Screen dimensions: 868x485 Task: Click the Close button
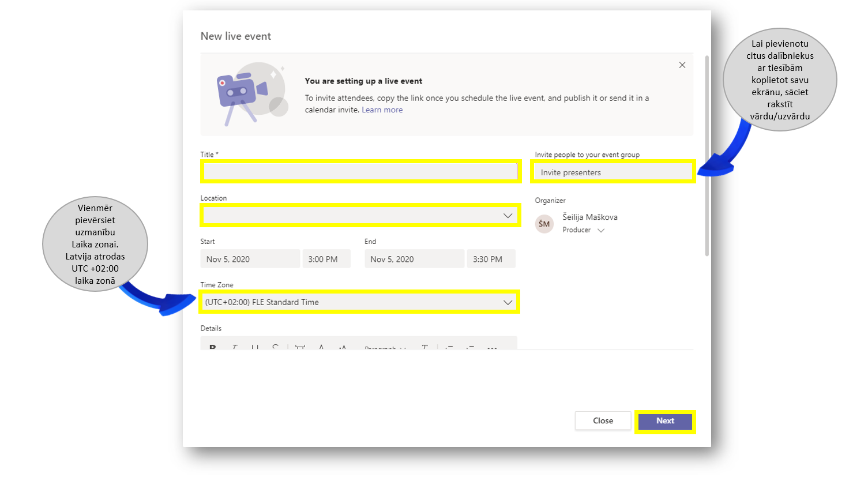click(603, 421)
